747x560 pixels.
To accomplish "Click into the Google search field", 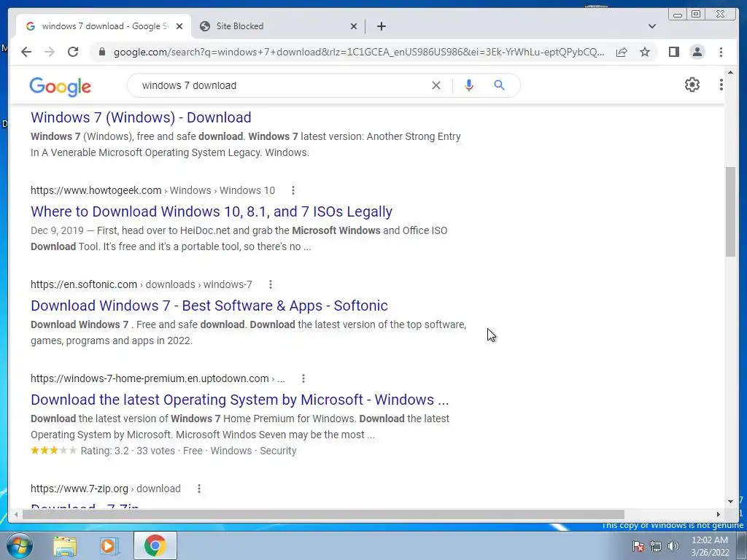I will point(284,85).
